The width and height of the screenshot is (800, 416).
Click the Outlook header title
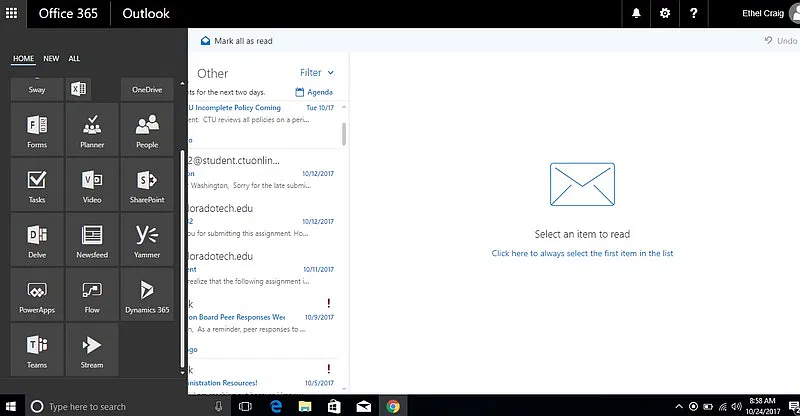(146, 14)
